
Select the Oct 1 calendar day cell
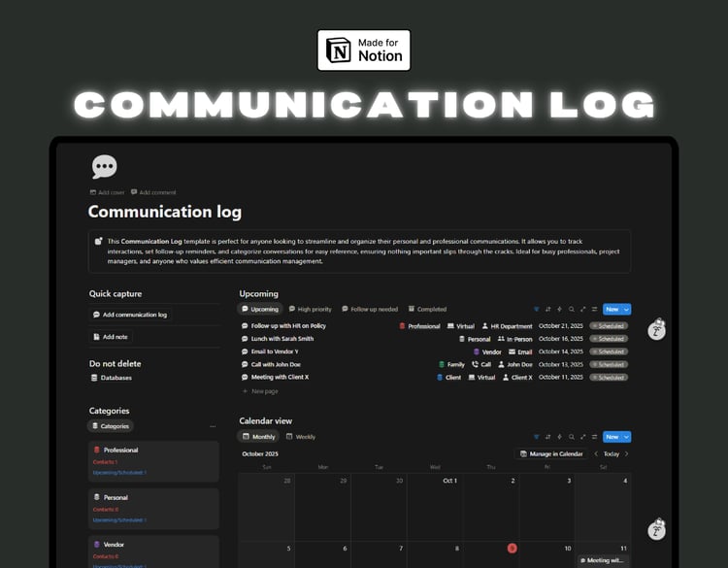point(435,507)
